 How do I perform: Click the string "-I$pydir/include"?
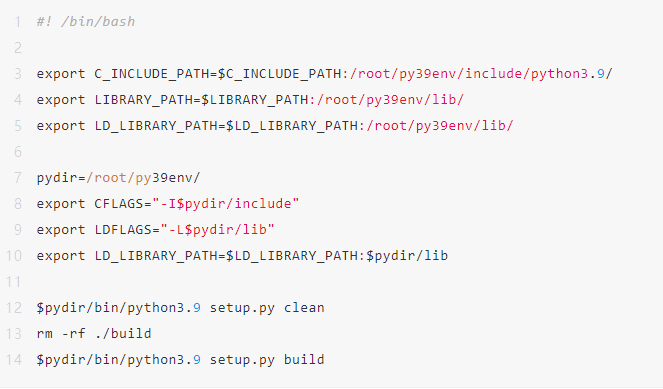pos(226,204)
